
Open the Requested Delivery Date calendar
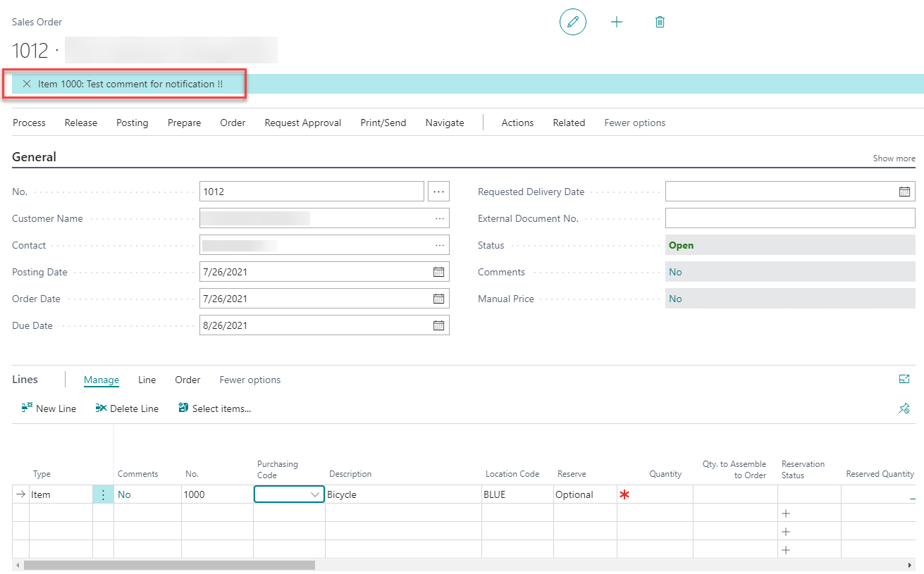pos(904,192)
